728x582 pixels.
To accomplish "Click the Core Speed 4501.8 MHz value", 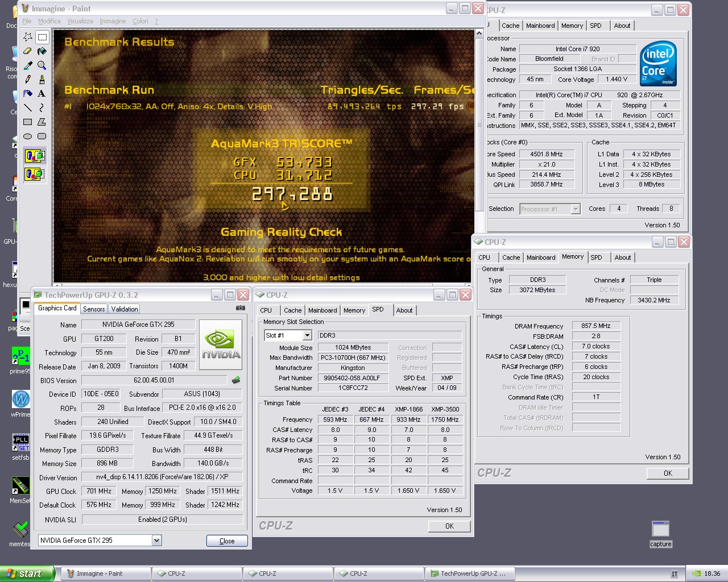I will tap(547, 154).
